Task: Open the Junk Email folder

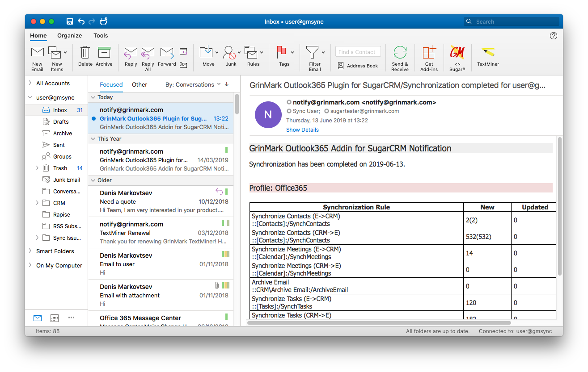Action: tap(56, 180)
